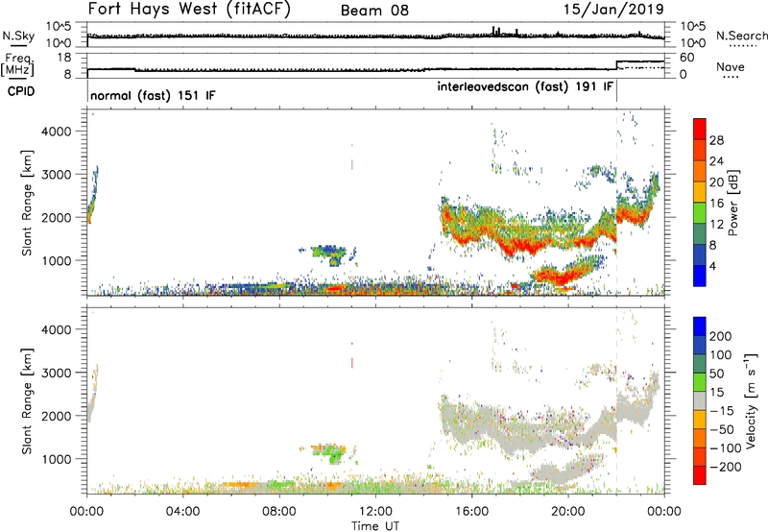Pick the red bottom segment of Velocity colorbar
The height and width of the screenshot is (532, 768).
[700, 475]
